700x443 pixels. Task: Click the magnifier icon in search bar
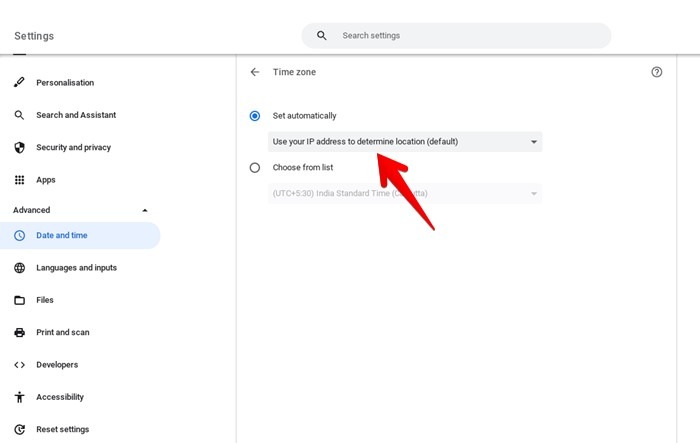[x=321, y=36]
